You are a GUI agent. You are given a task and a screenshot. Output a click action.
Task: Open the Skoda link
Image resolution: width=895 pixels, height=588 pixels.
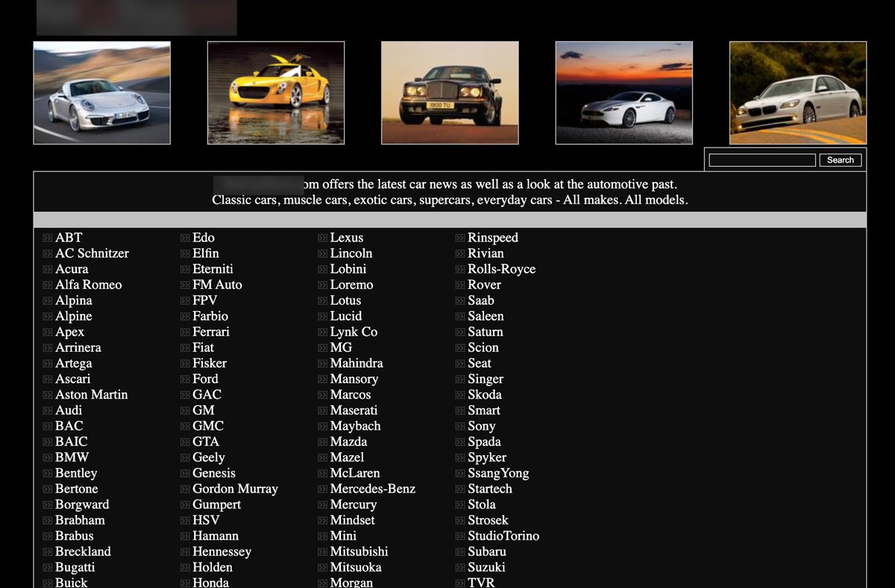point(485,394)
